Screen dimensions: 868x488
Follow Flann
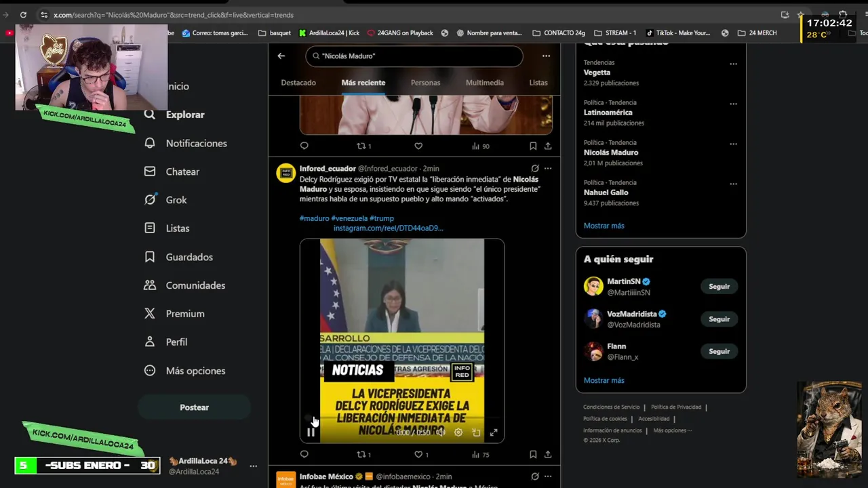click(719, 352)
